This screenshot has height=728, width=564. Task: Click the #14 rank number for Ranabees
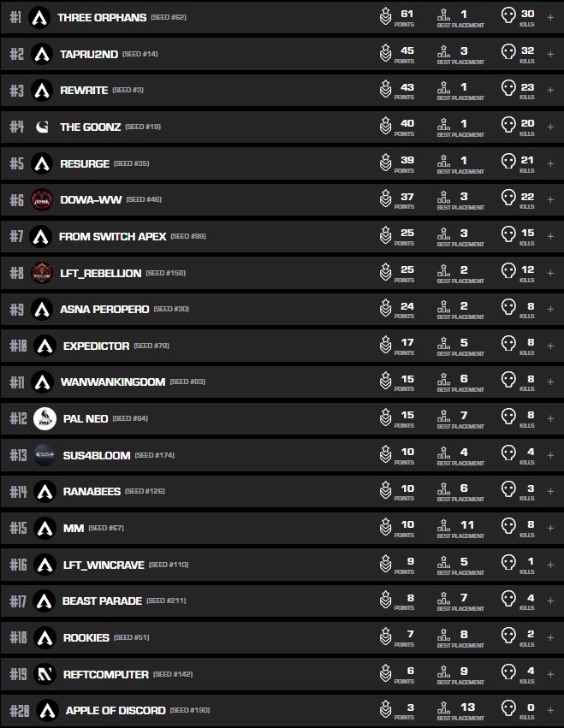point(18,492)
